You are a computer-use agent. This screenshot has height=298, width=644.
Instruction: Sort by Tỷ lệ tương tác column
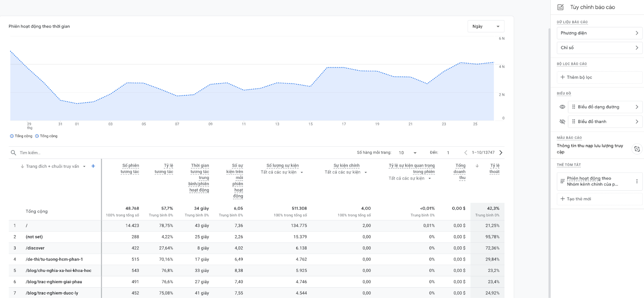tap(164, 169)
